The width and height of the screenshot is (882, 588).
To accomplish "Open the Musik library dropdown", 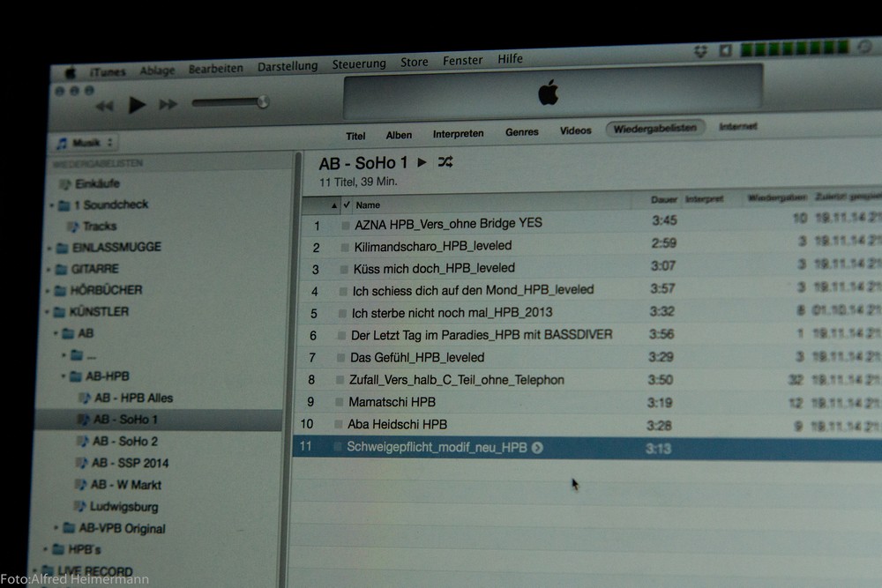I will [84, 143].
